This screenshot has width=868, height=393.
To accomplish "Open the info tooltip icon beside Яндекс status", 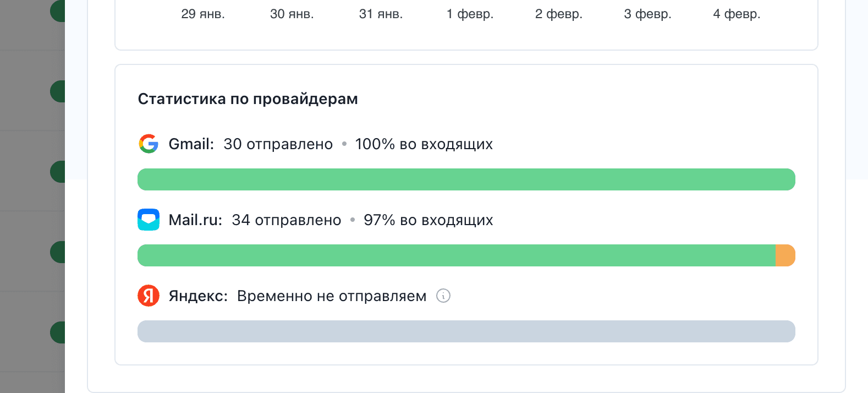I will [x=443, y=296].
